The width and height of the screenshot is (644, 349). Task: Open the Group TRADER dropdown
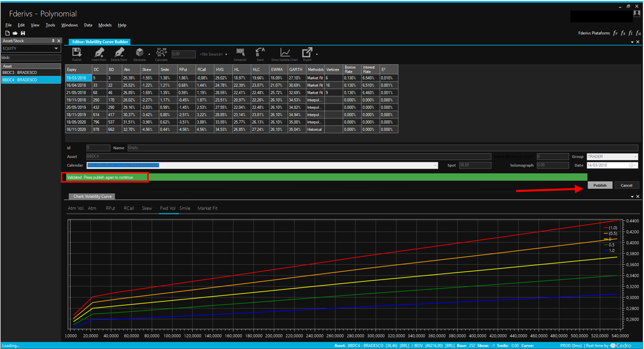pos(635,157)
